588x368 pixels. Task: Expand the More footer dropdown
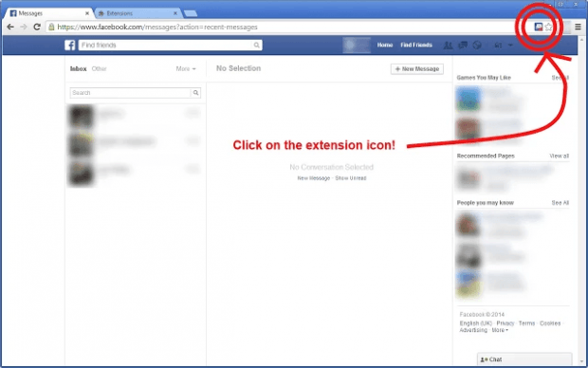500,330
